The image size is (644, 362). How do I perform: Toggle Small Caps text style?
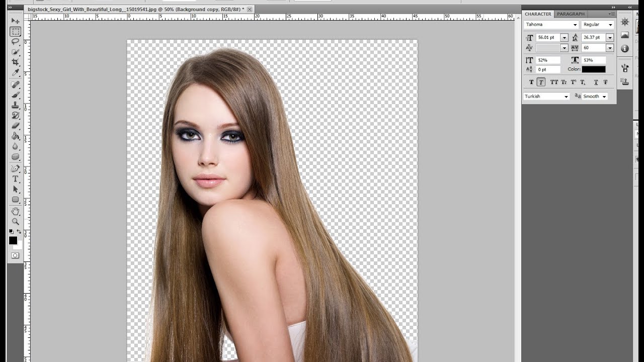pyautogui.click(x=563, y=82)
